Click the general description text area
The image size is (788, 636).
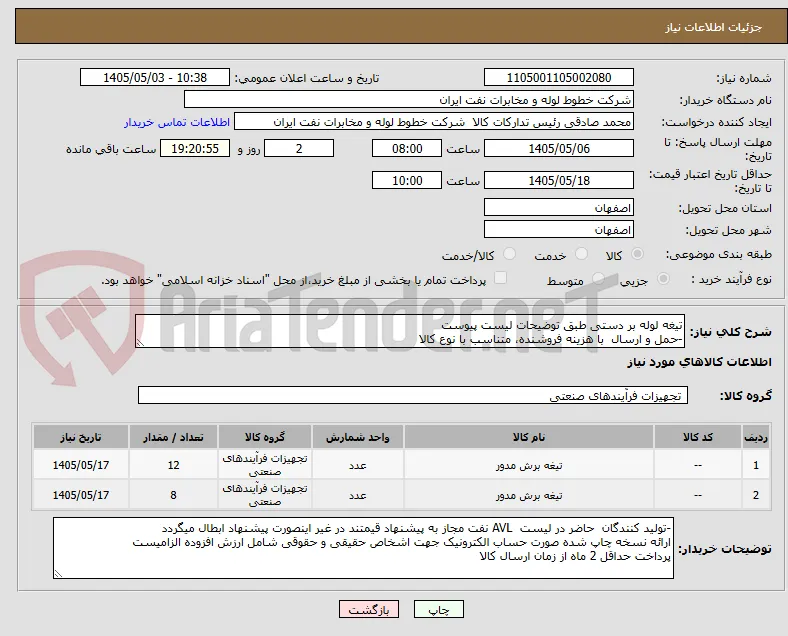(410, 332)
